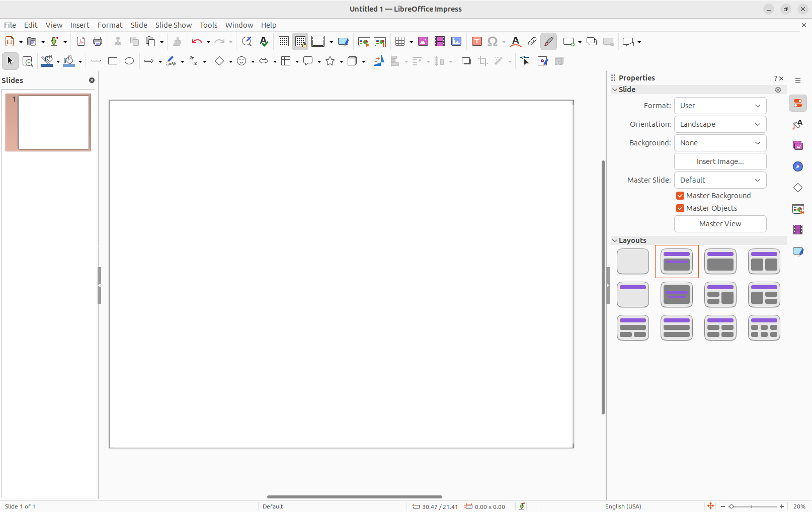Screen dimensions: 812x512
Task: Click the Rotate tool icon
Action: tap(379, 61)
